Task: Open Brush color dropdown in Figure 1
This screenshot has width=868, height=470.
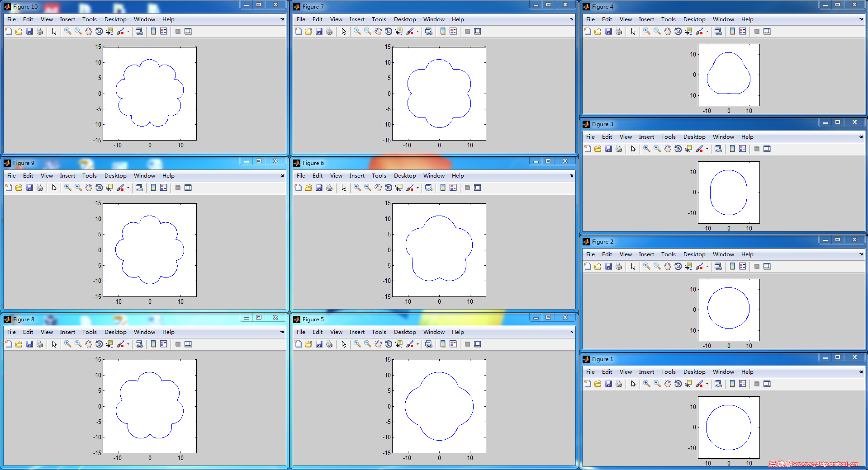Action: point(707,384)
